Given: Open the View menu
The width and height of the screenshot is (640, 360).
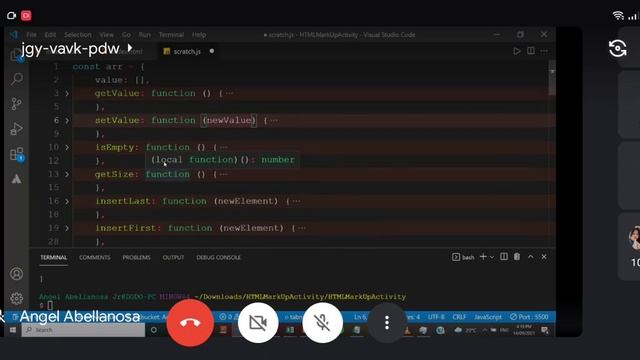Looking at the screenshot, I should tap(106, 35).
